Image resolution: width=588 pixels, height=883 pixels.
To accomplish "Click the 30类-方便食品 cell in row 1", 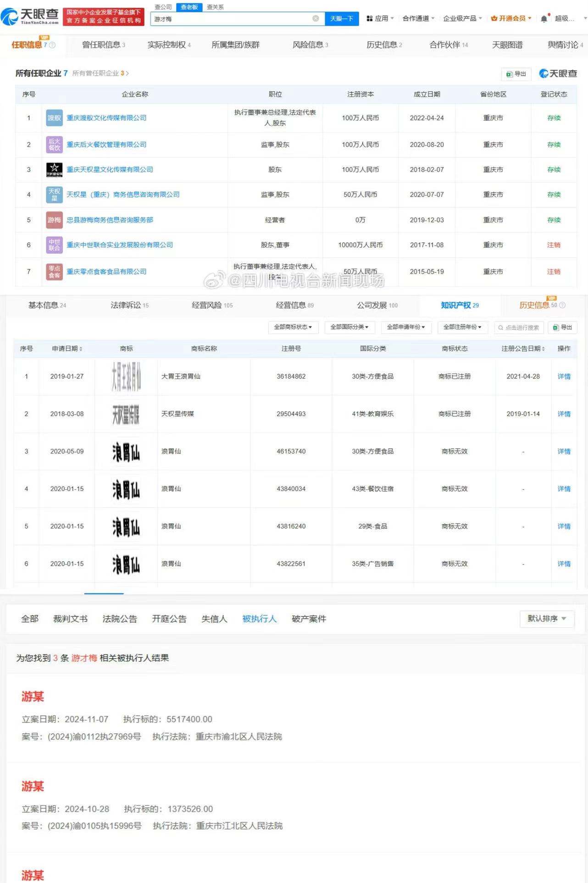I will (x=373, y=376).
